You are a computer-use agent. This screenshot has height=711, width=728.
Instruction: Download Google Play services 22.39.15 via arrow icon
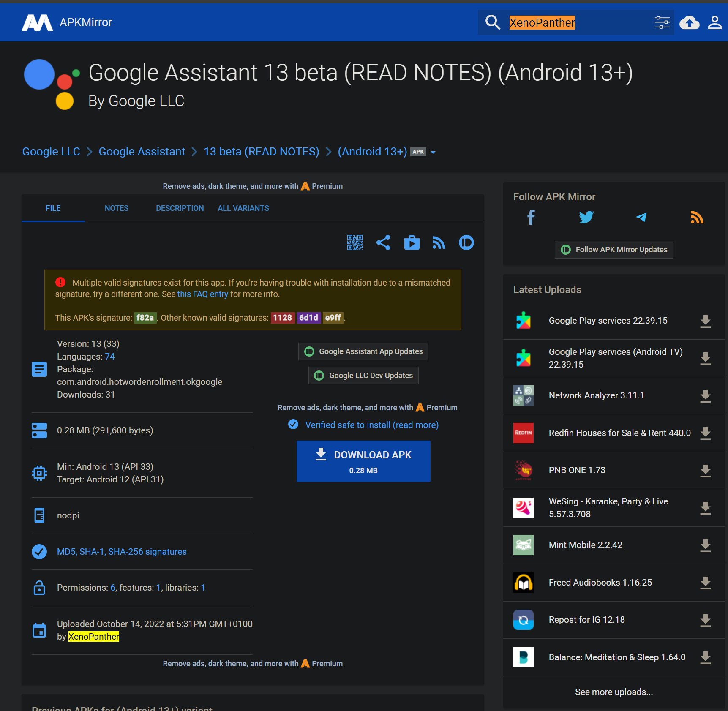705,321
